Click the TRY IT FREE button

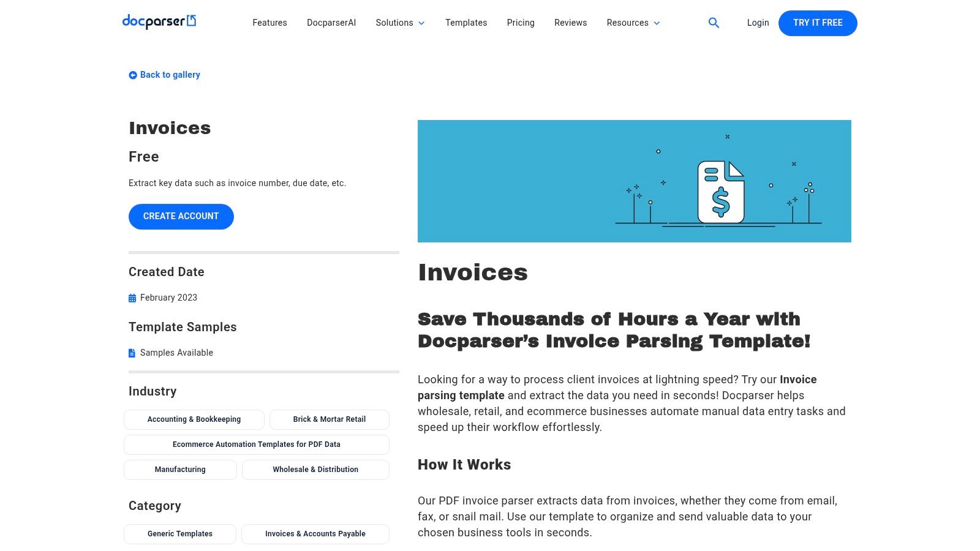coord(818,23)
